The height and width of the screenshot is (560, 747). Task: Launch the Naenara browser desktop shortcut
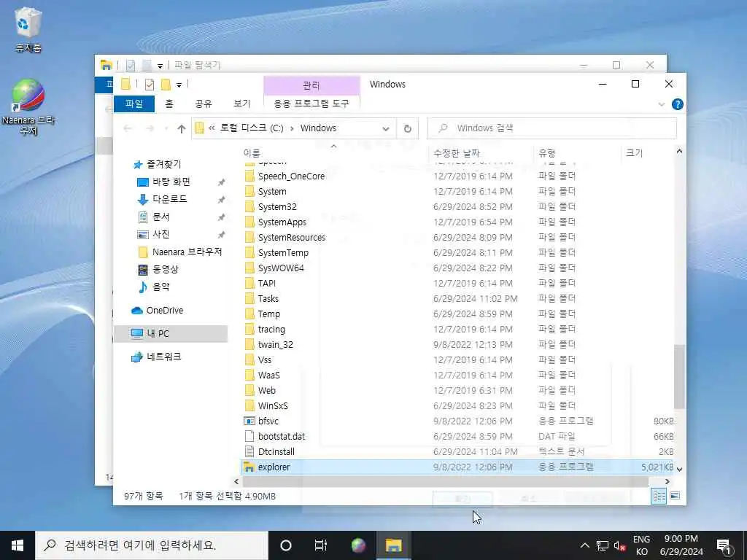pos(28,106)
